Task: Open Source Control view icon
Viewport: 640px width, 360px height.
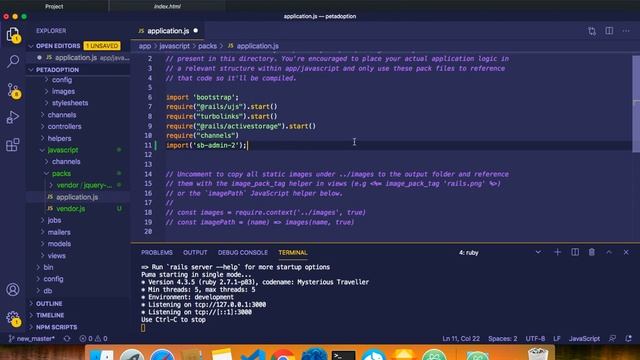Action: [x=13, y=90]
